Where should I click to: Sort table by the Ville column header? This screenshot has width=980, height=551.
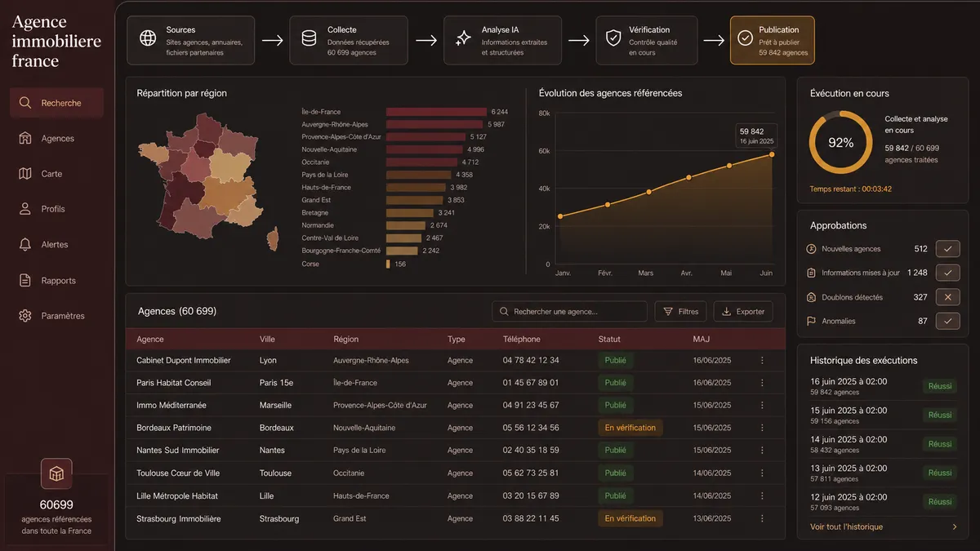click(267, 339)
